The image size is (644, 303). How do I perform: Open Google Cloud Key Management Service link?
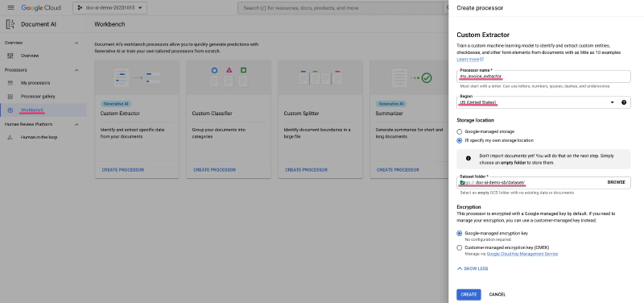point(522,254)
